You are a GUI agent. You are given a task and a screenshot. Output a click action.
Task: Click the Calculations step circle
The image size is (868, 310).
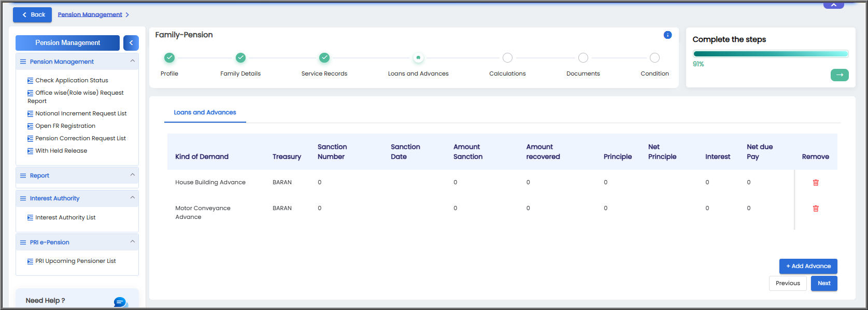507,58
